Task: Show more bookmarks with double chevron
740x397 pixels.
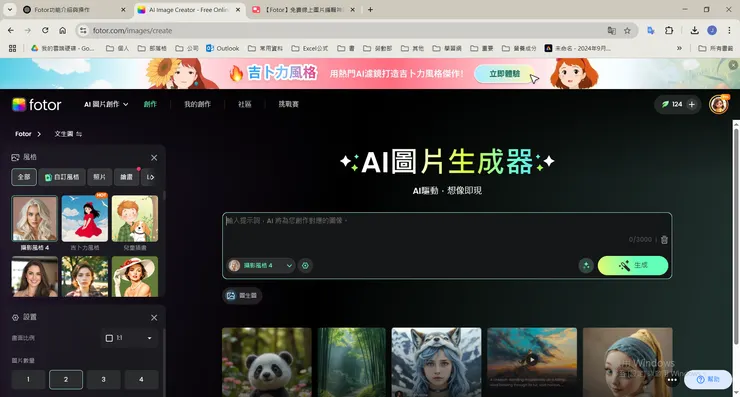Action: coord(679,48)
